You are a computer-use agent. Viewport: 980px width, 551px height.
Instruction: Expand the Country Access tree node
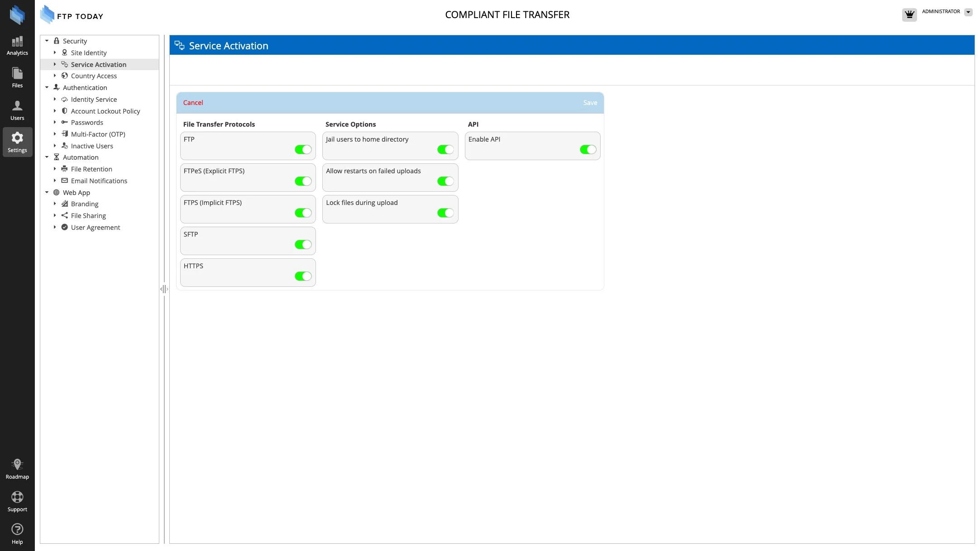(55, 76)
